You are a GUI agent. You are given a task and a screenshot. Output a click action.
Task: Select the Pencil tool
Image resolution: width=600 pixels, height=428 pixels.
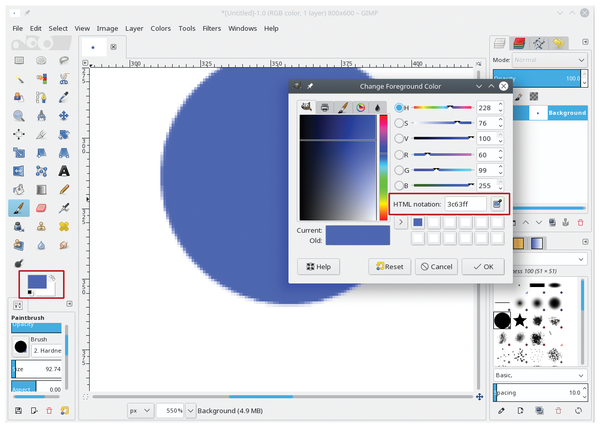coord(64,189)
